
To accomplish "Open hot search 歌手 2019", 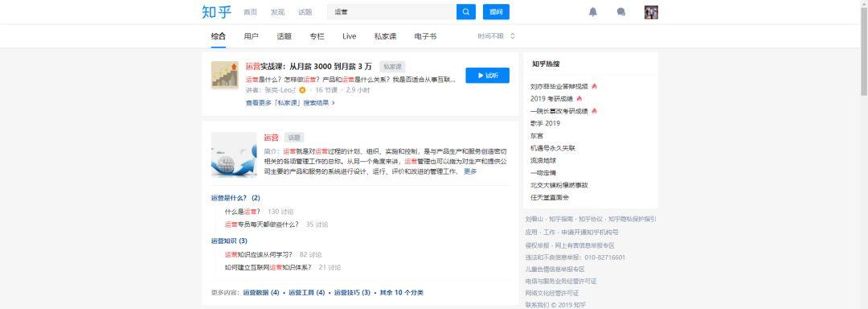I will click(x=545, y=123).
